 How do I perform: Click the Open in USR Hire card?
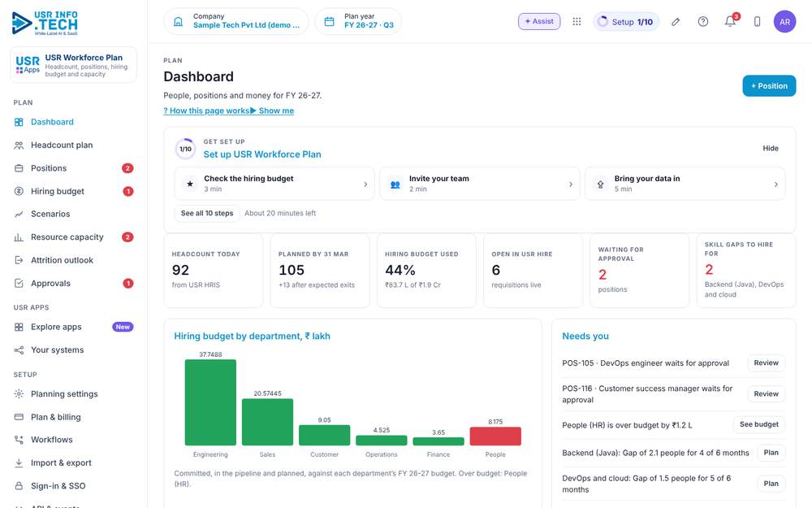533,271
